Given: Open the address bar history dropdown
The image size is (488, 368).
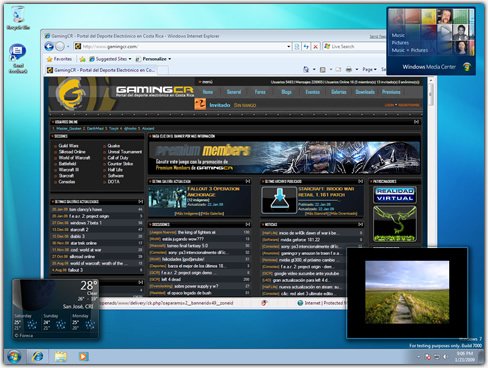Looking at the screenshot, I should 289,47.
